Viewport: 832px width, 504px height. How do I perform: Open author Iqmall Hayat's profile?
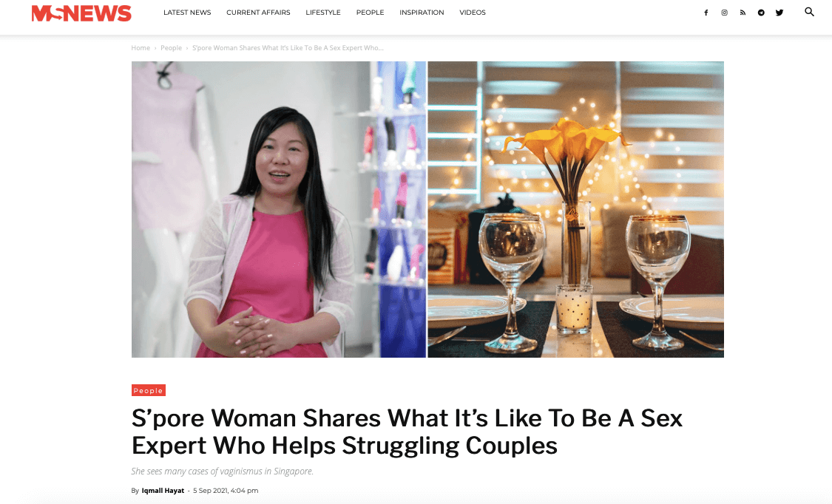[x=163, y=491]
